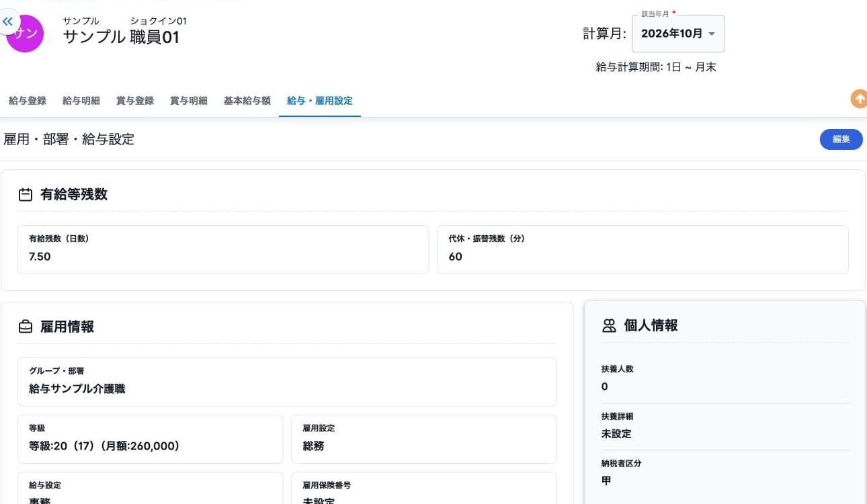The image size is (867, 504).
Task: Click the 給与設定 field label
Action: 45,485
